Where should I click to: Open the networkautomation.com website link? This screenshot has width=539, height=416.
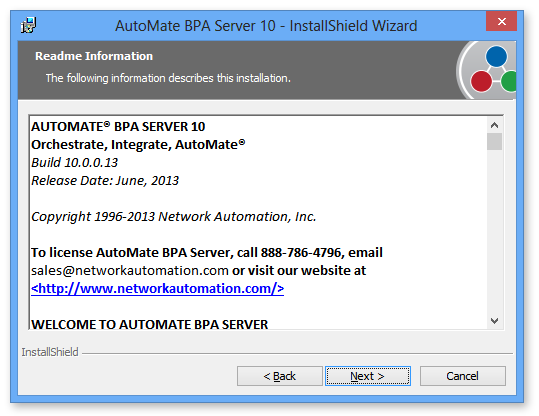pyautogui.click(x=157, y=288)
